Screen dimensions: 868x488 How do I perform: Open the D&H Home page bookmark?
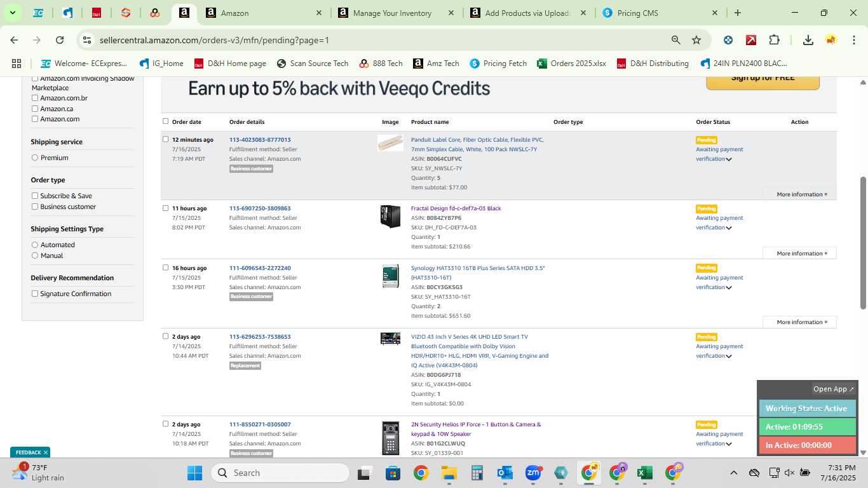230,64
